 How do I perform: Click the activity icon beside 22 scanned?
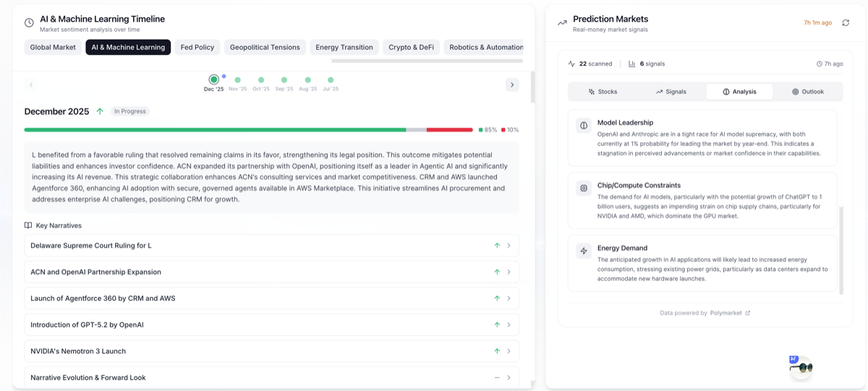[x=571, y=64]
